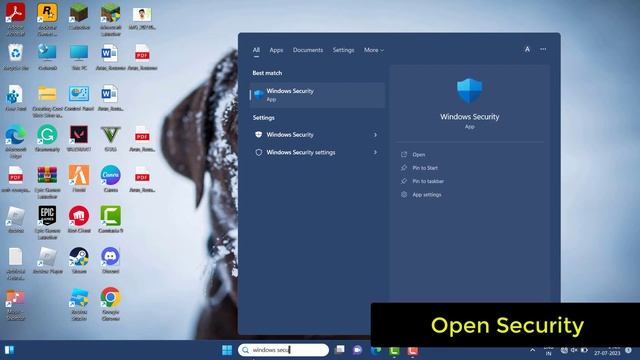
Task: Launch Canva from the desktop
Action: click(x=111, y=179)
